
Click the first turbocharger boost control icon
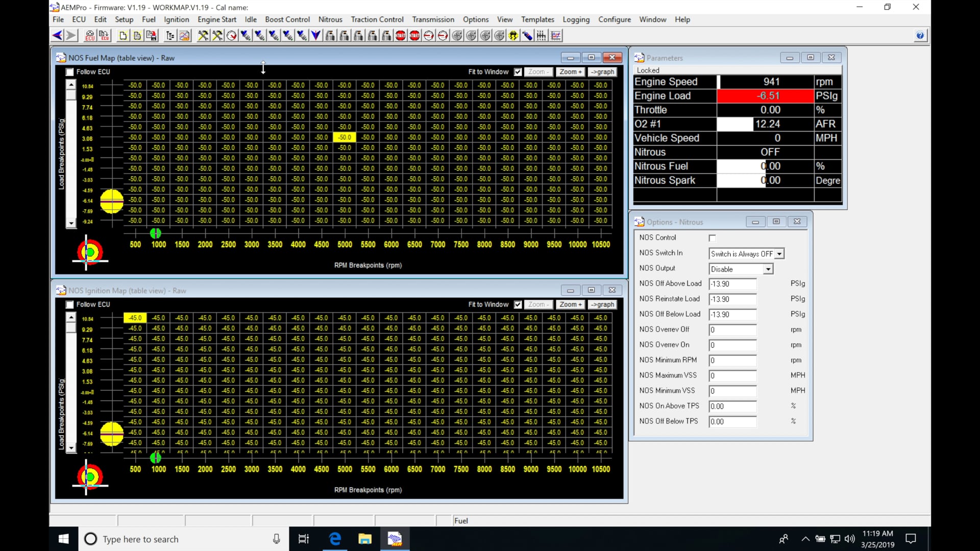pos(457,35)
